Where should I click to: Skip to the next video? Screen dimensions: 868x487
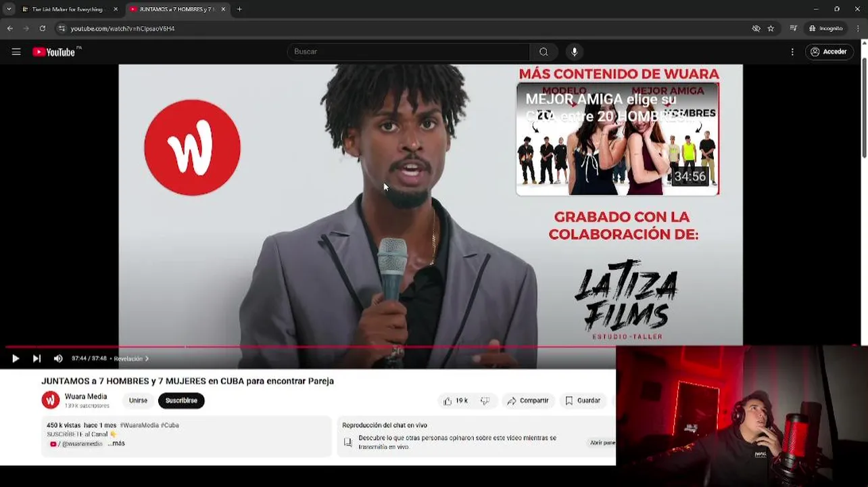37,358
